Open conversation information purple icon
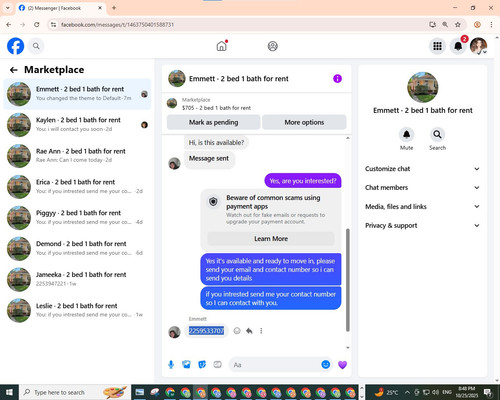 coord(337,79)
